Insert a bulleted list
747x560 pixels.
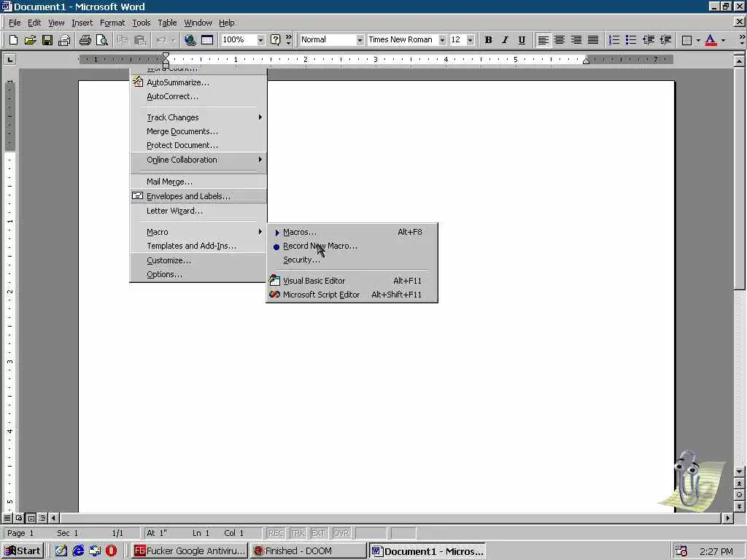pos(631,40)
